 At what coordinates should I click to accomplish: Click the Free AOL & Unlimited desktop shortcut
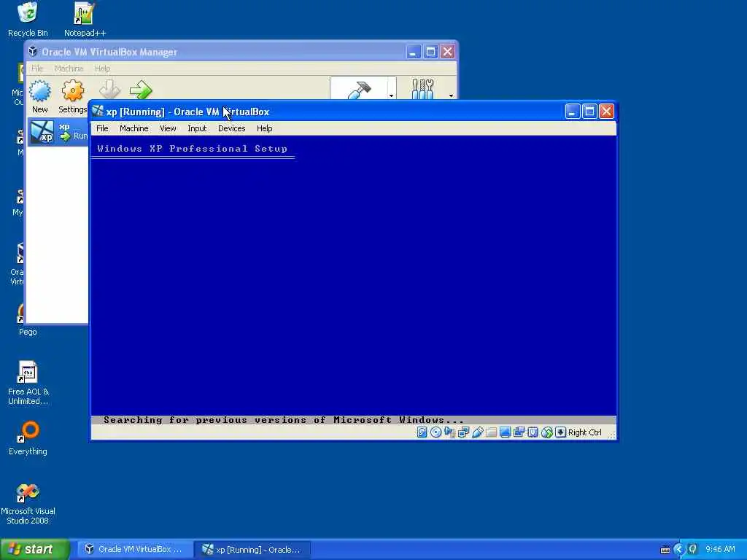point(28,384)
